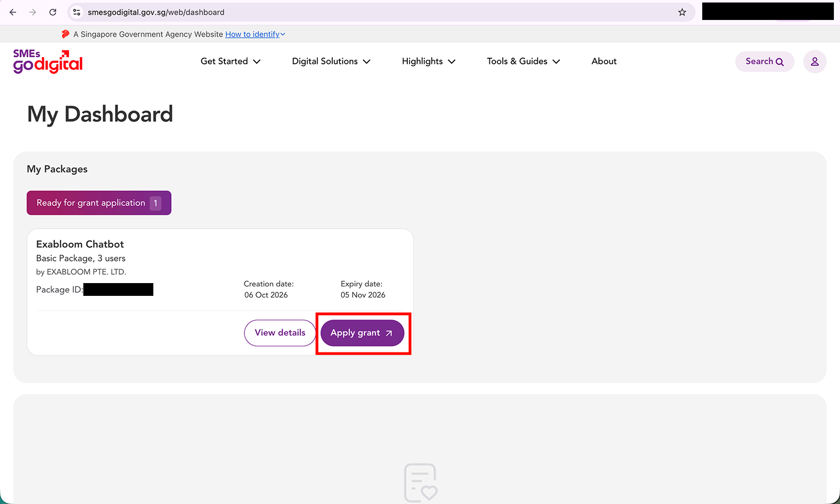Go to the About page
840x504 pixels.
(604, 61)
